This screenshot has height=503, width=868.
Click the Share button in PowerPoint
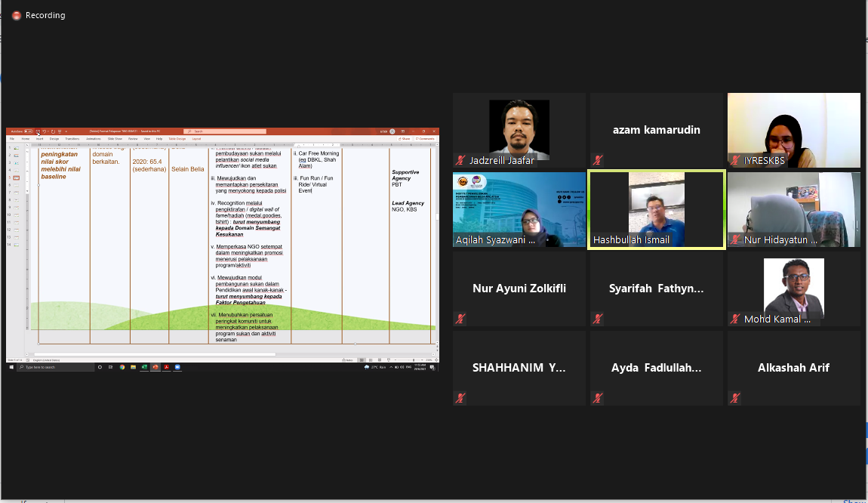pyautogui.click(x=405, y=139)
